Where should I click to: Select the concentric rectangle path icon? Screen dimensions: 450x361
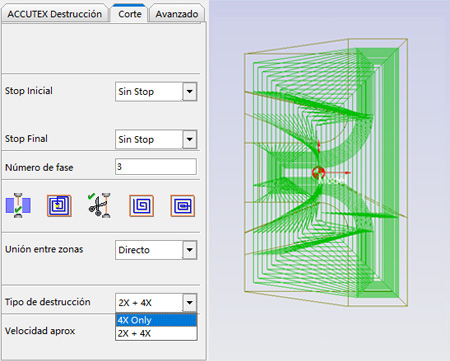(182, 206)
